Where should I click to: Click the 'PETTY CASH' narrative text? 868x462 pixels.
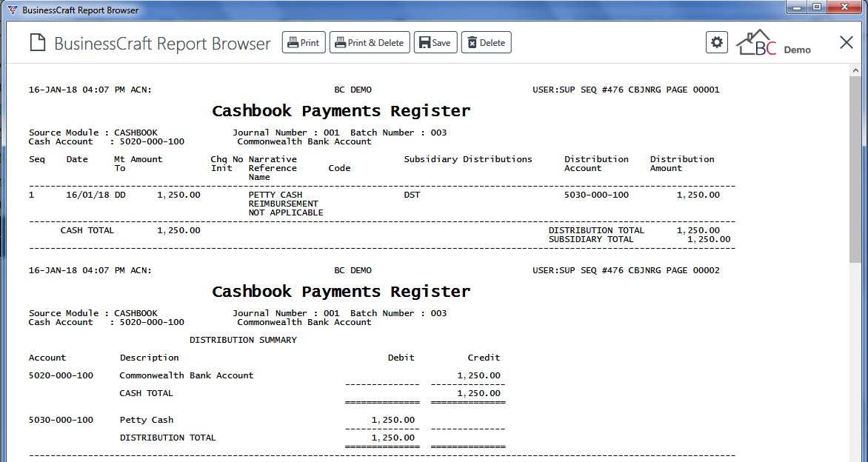pos(275,195)
